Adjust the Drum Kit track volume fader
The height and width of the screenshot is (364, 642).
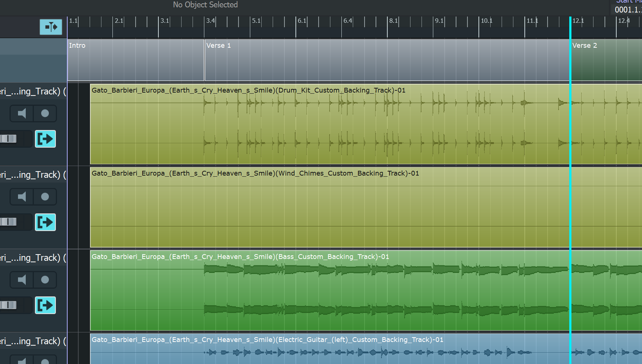[x=8, y=138]
